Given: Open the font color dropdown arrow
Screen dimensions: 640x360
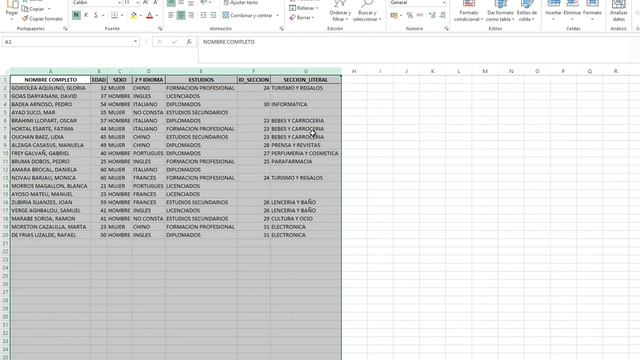Looking at the screenshot, I should click(x=157, y=16).
